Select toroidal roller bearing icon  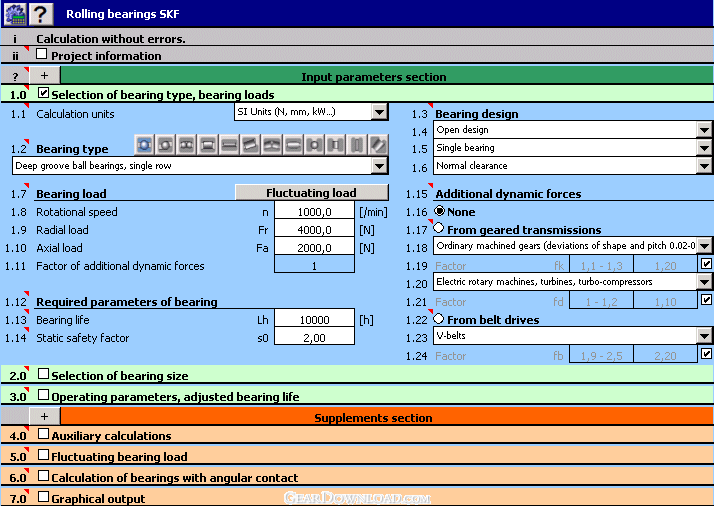293,145
